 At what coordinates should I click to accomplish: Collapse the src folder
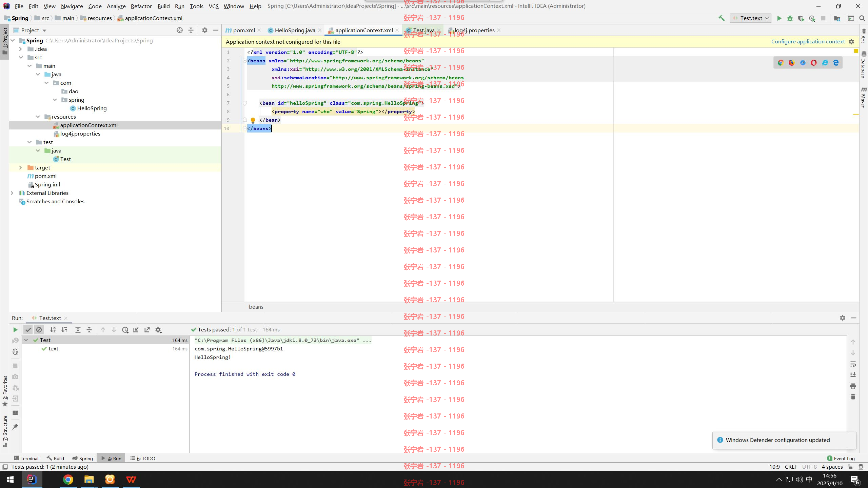(x=21, y=57)
